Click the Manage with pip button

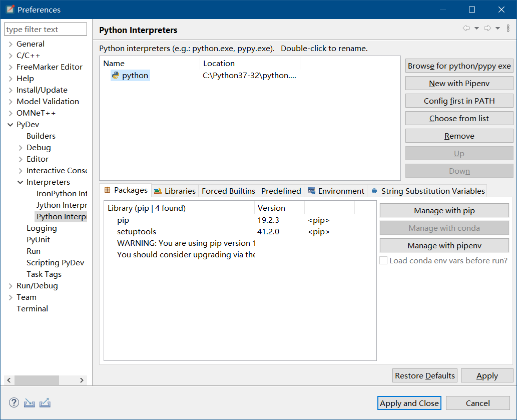click(x=444, y=211)
